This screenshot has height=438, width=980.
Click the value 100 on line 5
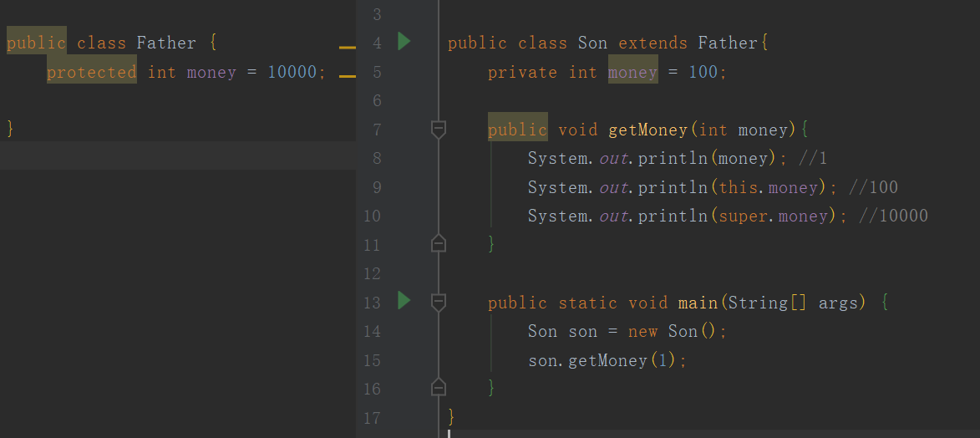(x=703, y=72)
